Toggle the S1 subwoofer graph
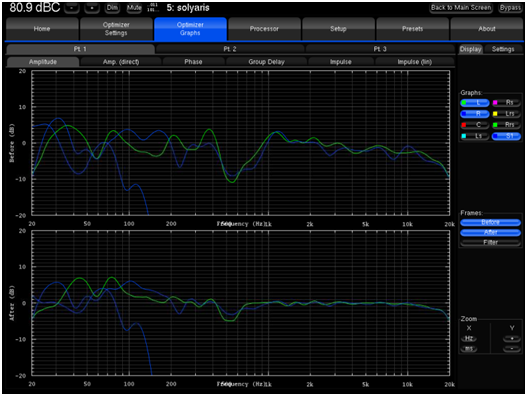The height and width of the screenshot is (396, 527). 506,136
